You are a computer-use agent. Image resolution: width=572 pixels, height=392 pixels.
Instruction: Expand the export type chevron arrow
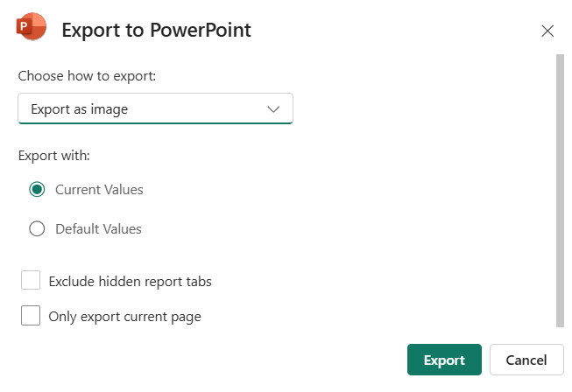click(x=272, y=109)
